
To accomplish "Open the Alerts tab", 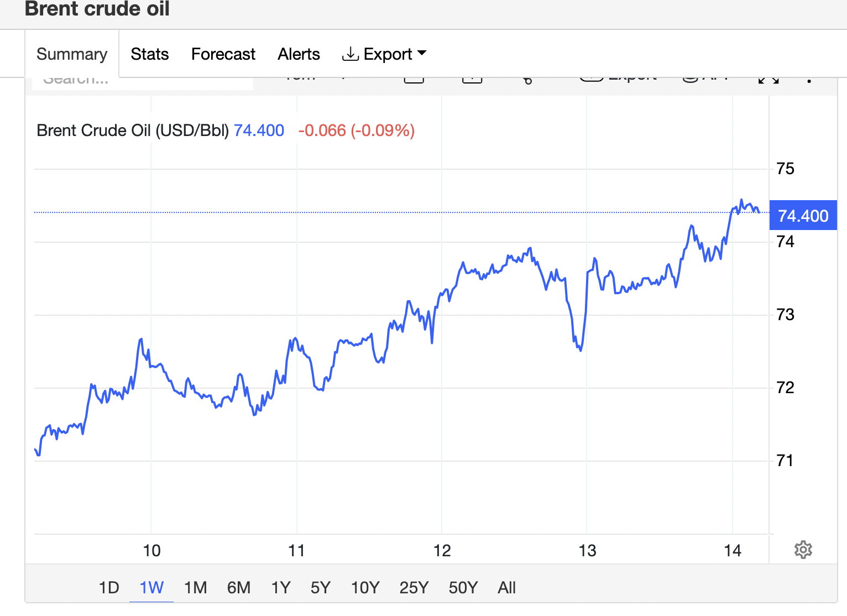I will [299, 54].
